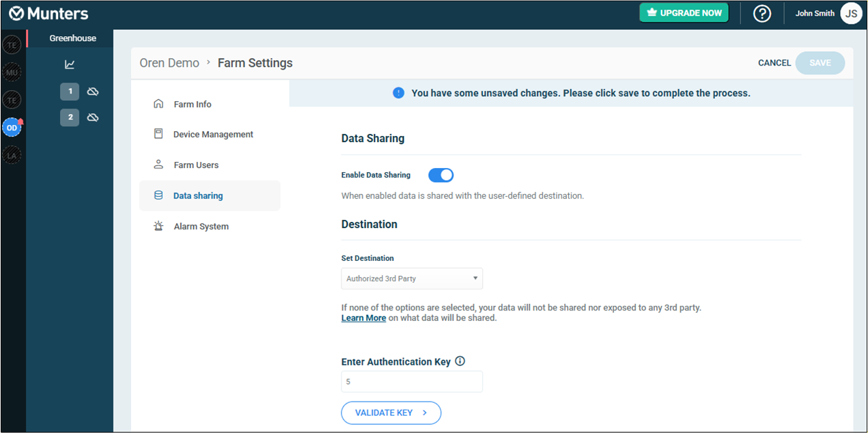This screenshot has width=868, height=433.
Task: Open the Set Destination dropdown
Action: tap(411, 278)
